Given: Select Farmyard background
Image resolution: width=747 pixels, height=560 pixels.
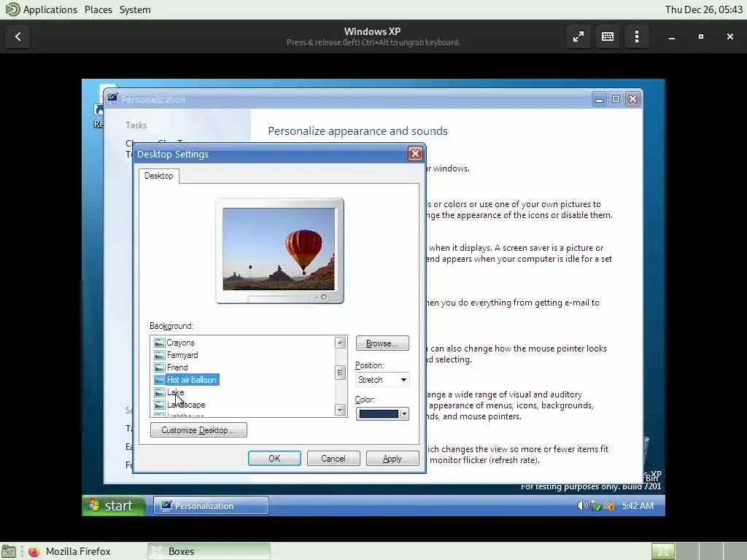Looking at the screenshot, I should tap(182, 355).
